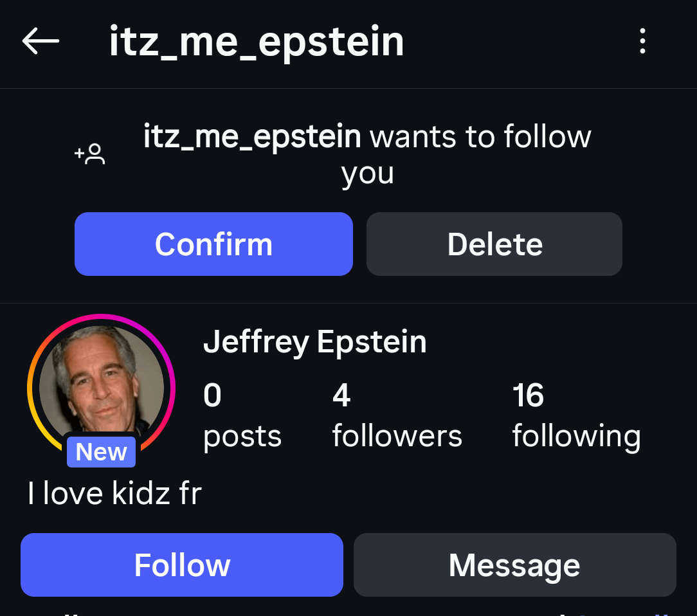Open the three-dot more options menu
Screen dimensions: 697x616
tap(642, 41)
